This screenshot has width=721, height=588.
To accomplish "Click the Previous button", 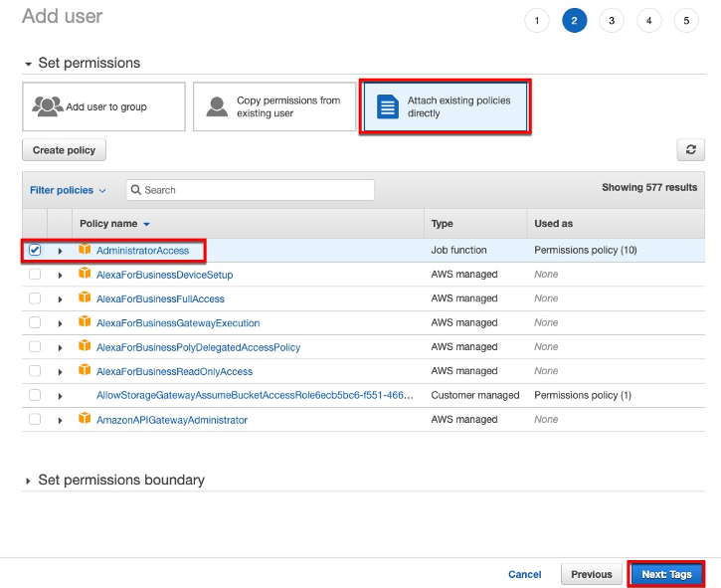I will click(592, 574).
